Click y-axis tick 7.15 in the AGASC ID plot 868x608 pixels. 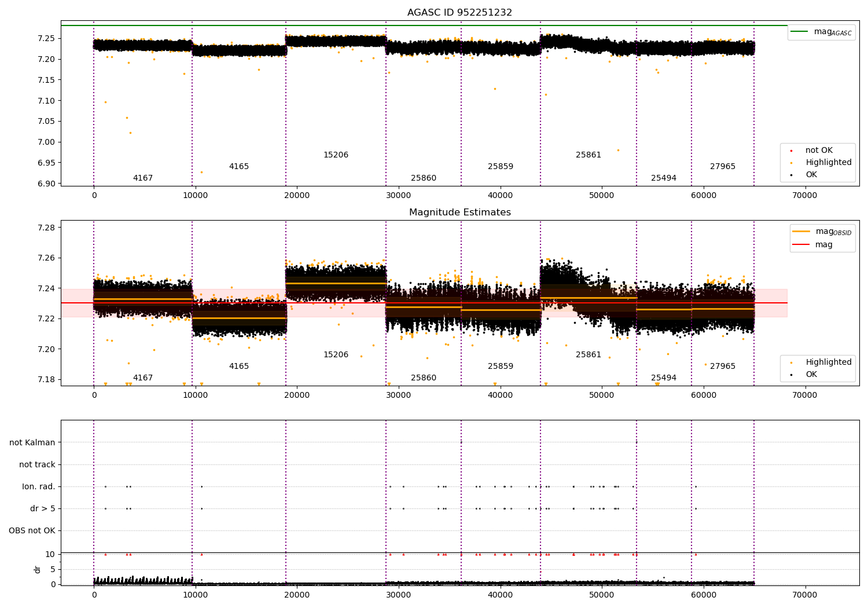pos(45,80)
